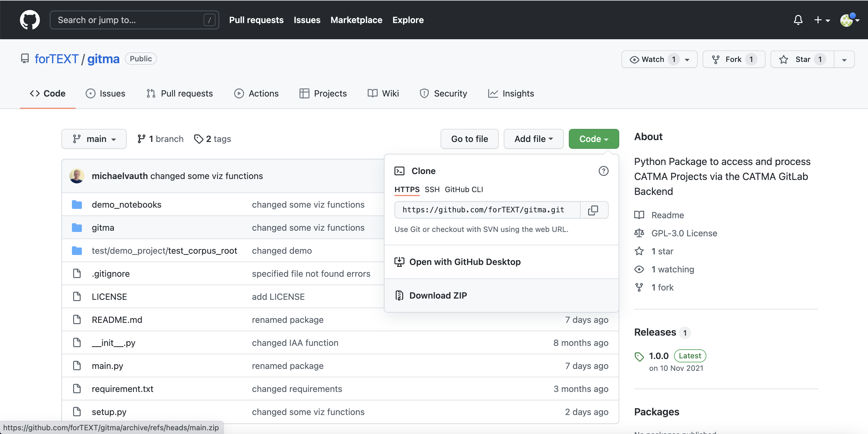Expand the Star lists dropdown arrow
Image resolution: width=868 pixels, height=434 pixels.
coord(844,60)
